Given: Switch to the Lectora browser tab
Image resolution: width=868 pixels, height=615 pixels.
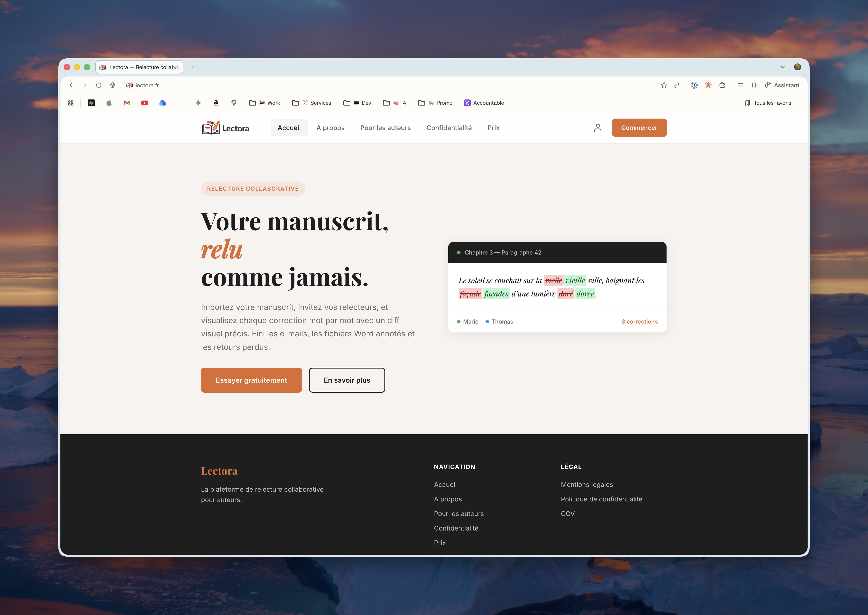Looking at the screenshot, I should 139,67.
